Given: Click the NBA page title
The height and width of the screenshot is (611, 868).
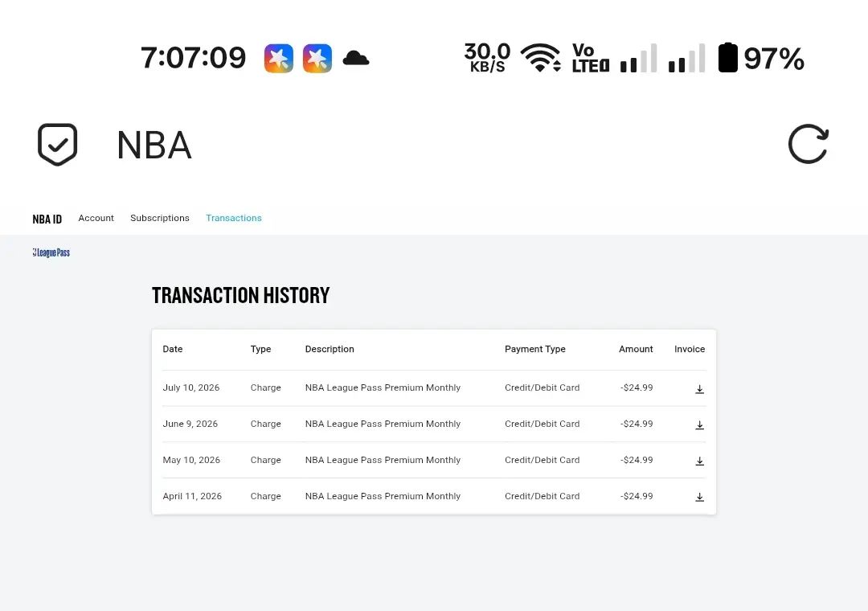Looking at the screenshot, I should 154,146.
